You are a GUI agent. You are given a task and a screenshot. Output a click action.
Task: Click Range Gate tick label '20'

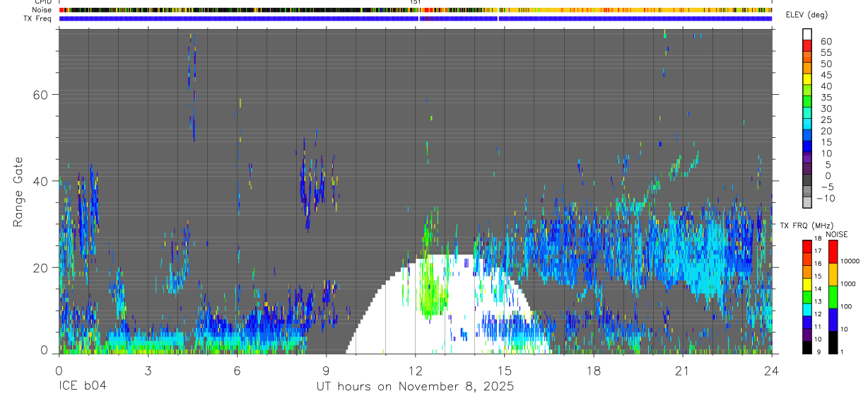(x=42, y=267)
